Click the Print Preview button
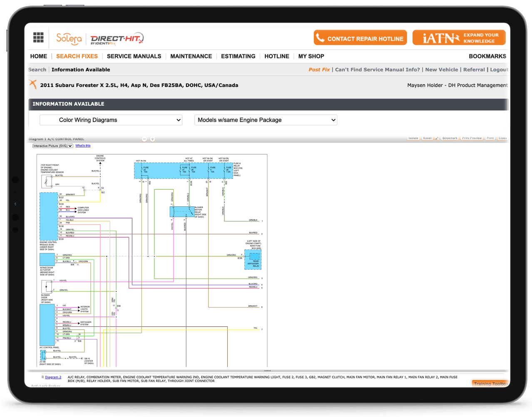The width and height of the screenshot is (532, 417). tap(472, 138)
